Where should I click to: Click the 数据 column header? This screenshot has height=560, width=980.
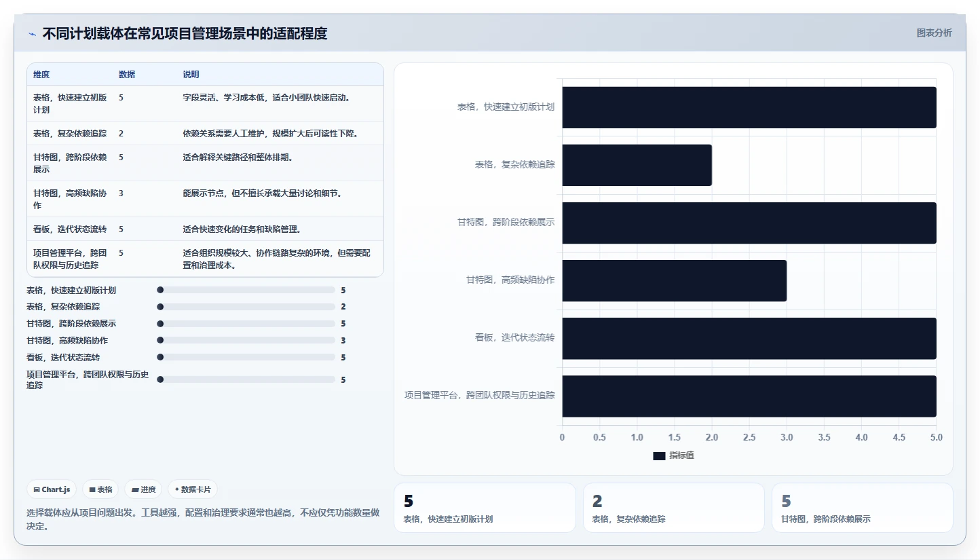click(x=127, y=75)
